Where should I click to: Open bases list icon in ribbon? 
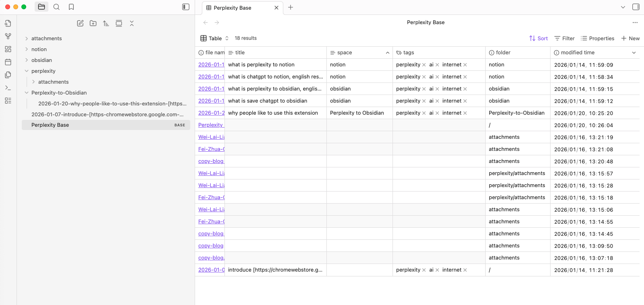tap(8, 101)
